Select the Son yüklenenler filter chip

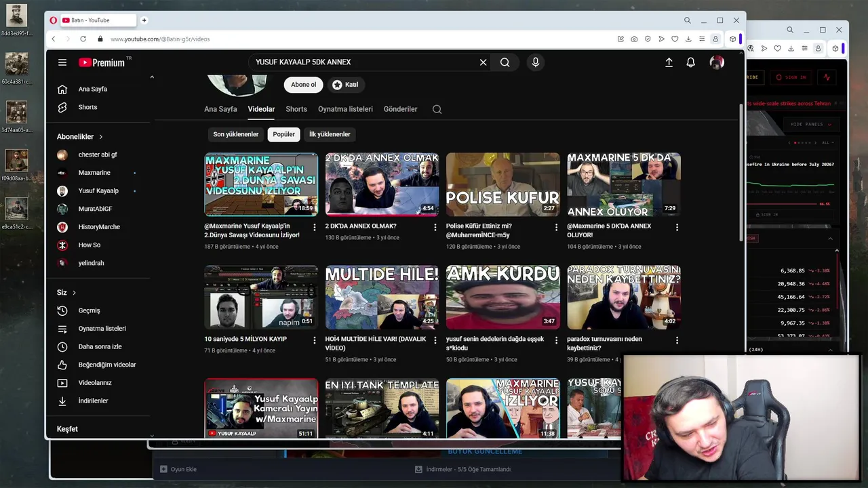coord(235,134)
